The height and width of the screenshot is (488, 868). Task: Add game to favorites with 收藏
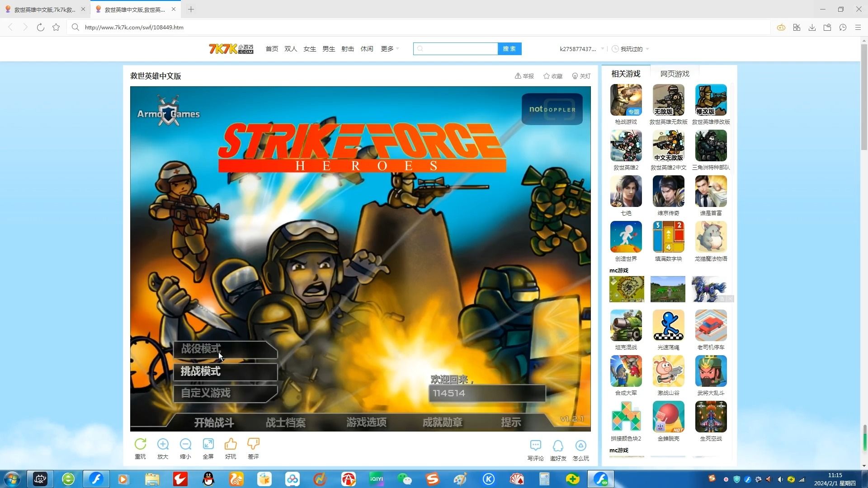(x=552, y=76)
